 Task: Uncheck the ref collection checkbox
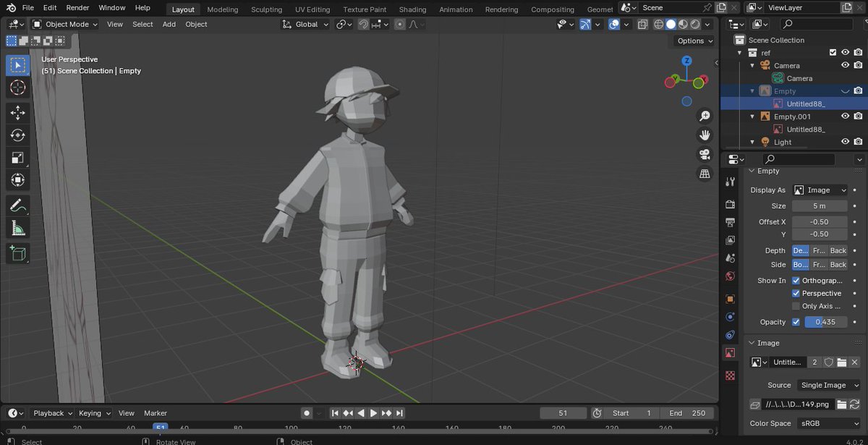pos(833,53)
